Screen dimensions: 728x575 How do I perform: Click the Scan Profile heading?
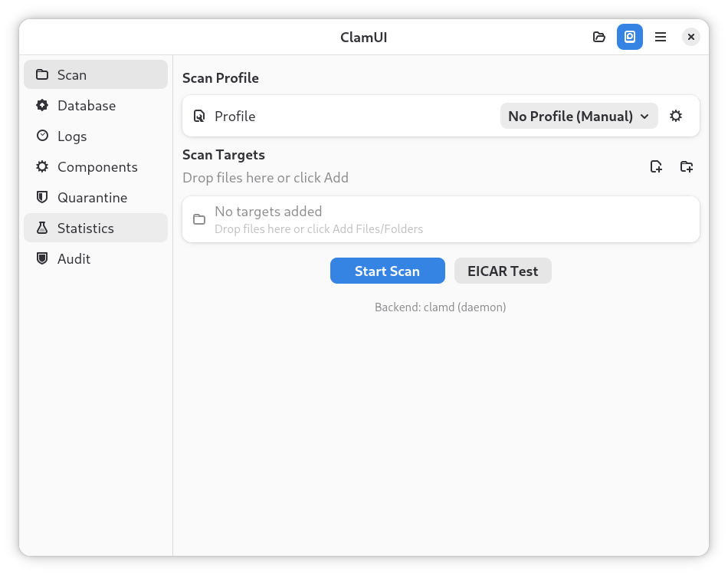pyautogui.click(x=221, y=78)
